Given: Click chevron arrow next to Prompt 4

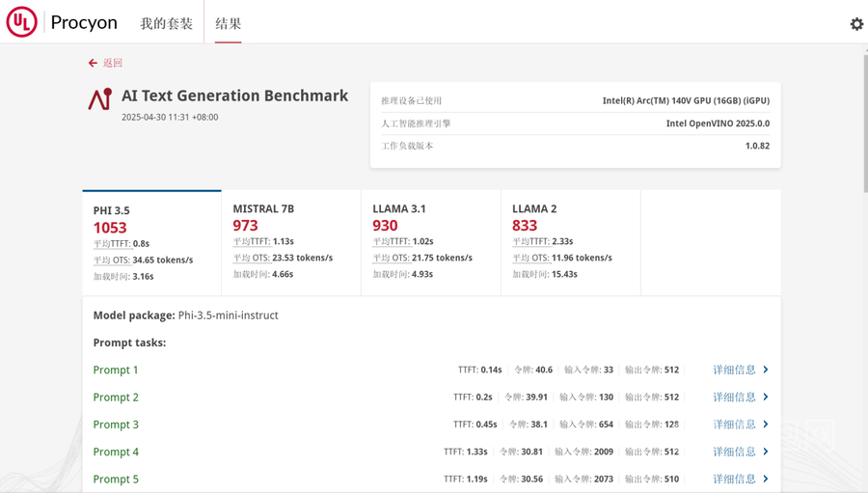Looking at the screenshot, I should click(x=766, y=452).
